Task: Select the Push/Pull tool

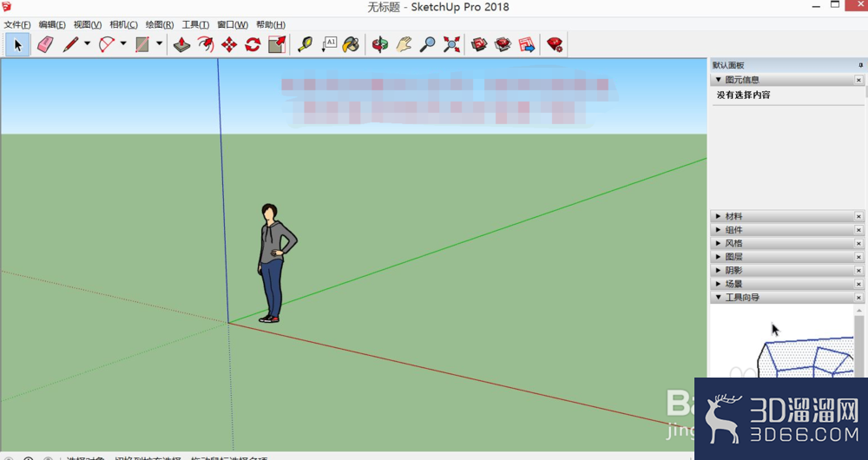Action: (x=181, y=44)
